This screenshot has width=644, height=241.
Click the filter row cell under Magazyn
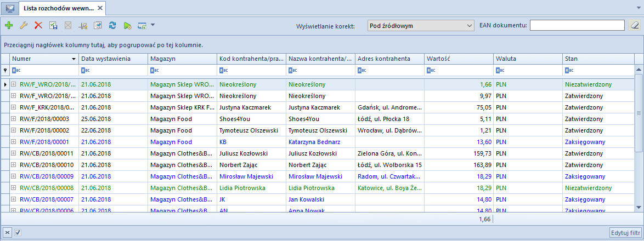pos(182,70)
